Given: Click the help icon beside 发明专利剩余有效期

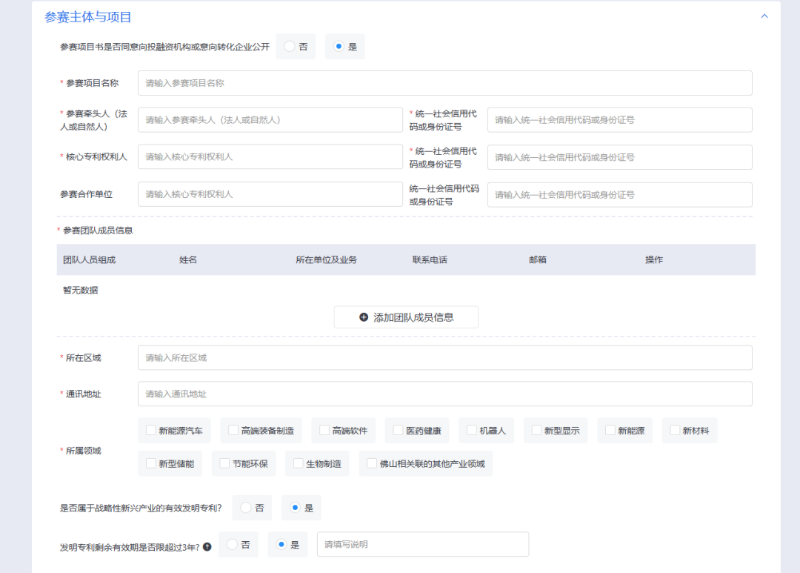Looking at the screenshot, I should click(207, 546).
